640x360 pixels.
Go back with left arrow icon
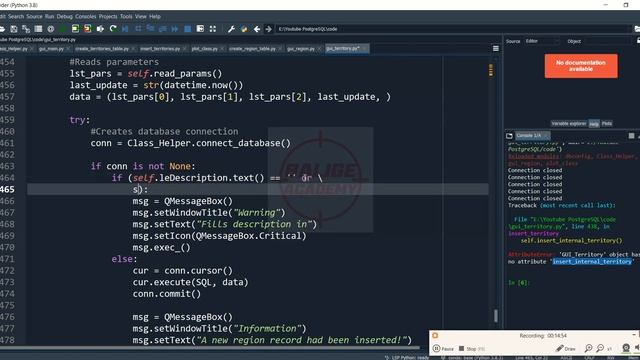(x=257, y=29)
